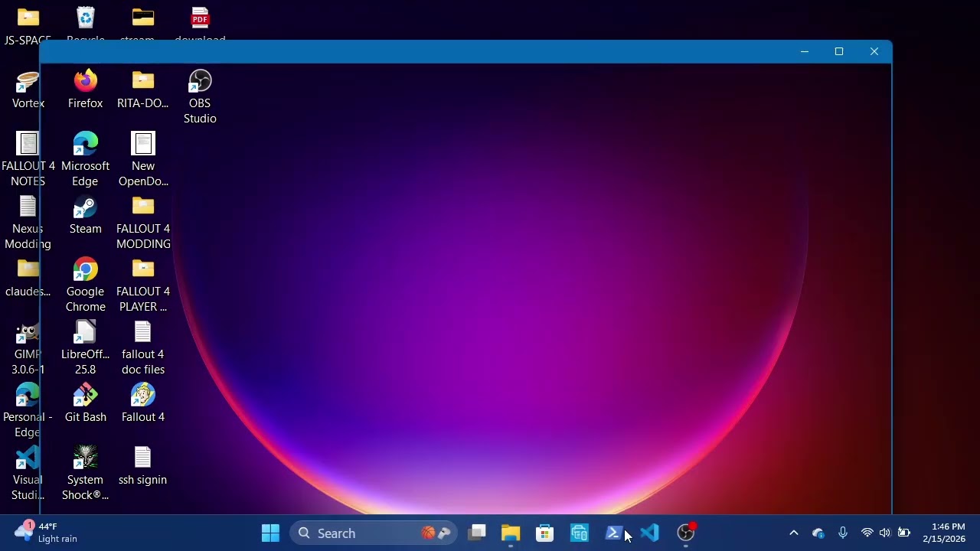The height and width of the screenshot is (551, 980).
Task: Click the volume speaker tray icon
Action: pos(885,533)
